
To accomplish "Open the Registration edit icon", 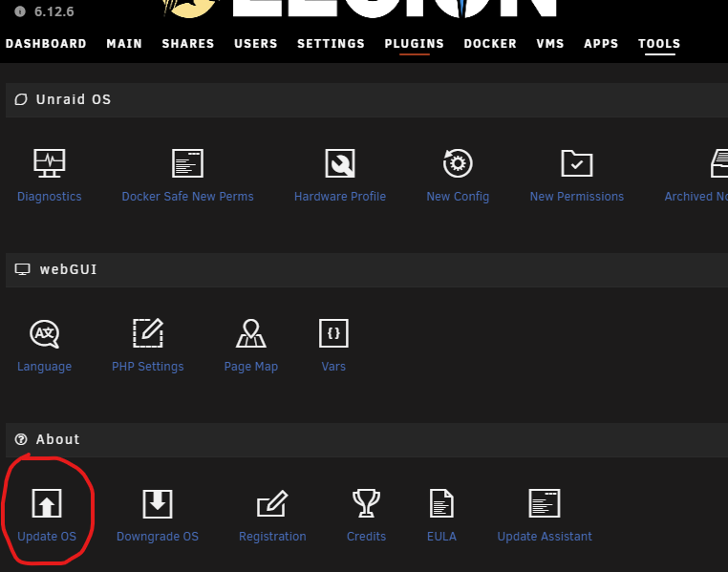I will pos(272,503).
